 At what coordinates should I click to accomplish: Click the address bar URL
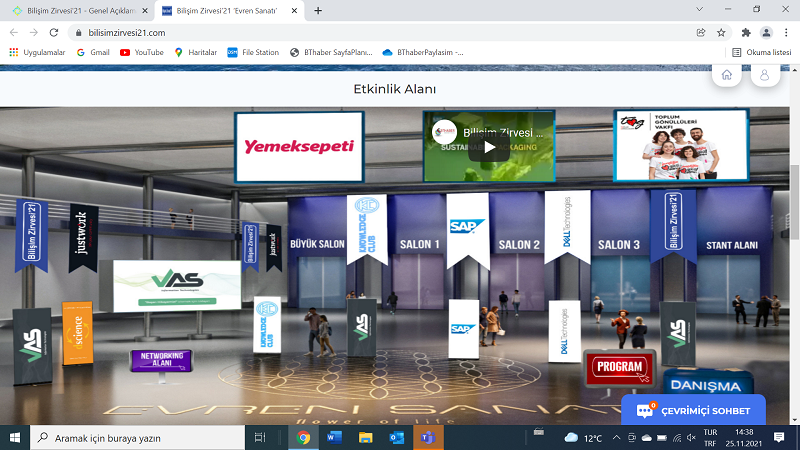(127, 33)
